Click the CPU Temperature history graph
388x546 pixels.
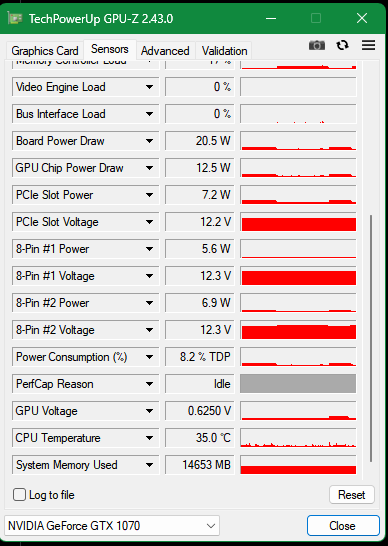[x=298, y=438]
